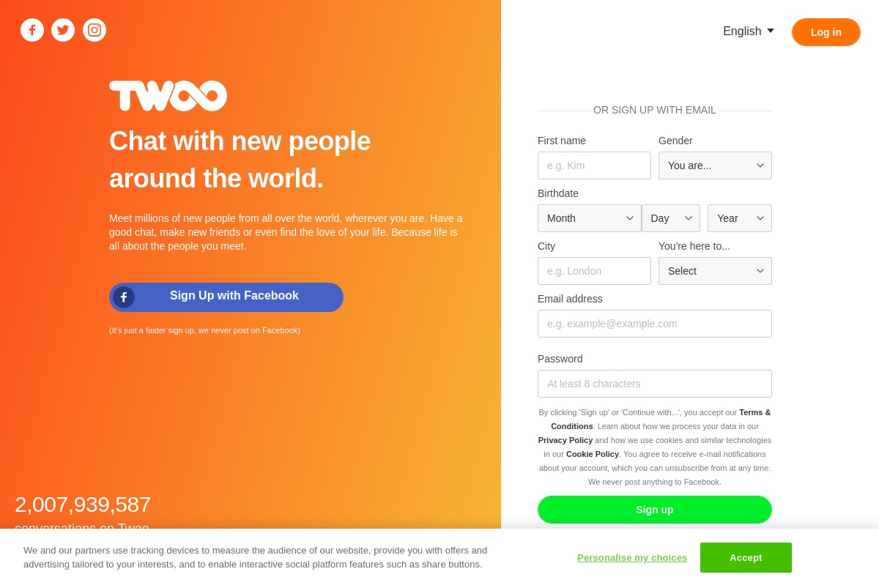Click the green Sign up button
The width and height of the screenshot is (879, 588).
pos(655,510)
